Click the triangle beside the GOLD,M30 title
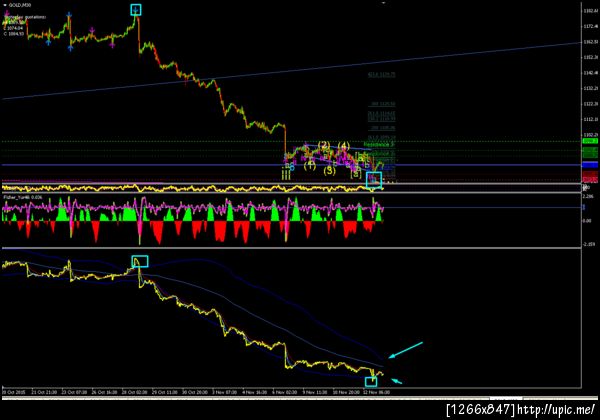 click(x=5, y=5)
